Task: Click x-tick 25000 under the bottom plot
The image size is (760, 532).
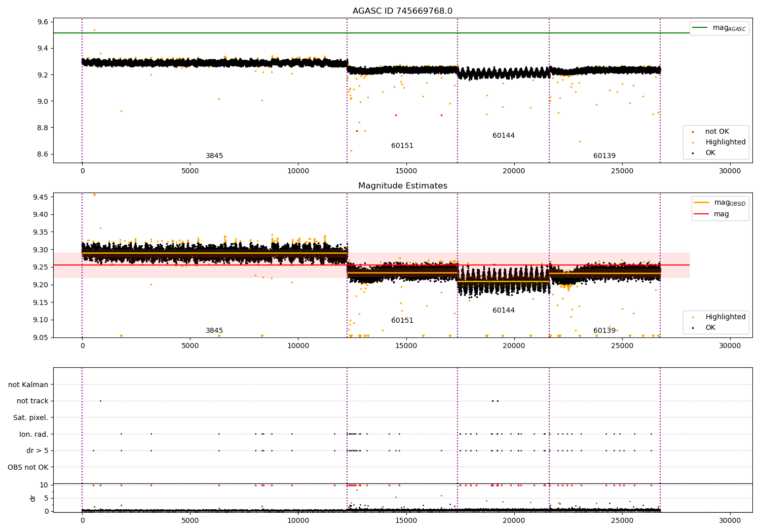Action: coord(622,520)
